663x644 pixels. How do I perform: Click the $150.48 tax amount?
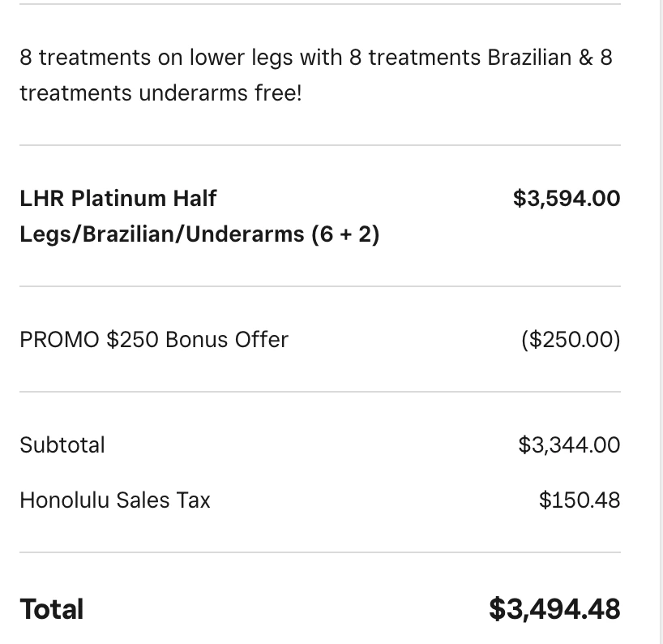click(x=580, y=500)
